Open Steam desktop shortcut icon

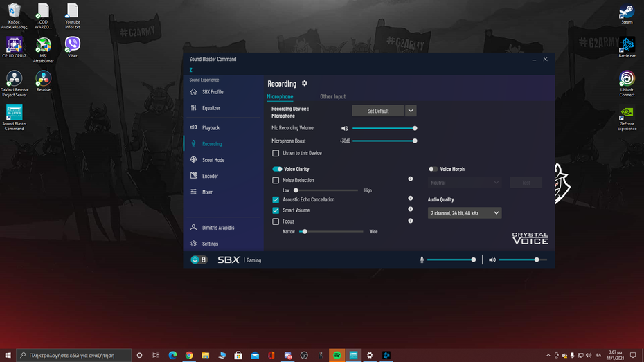[x=626, y=12]
